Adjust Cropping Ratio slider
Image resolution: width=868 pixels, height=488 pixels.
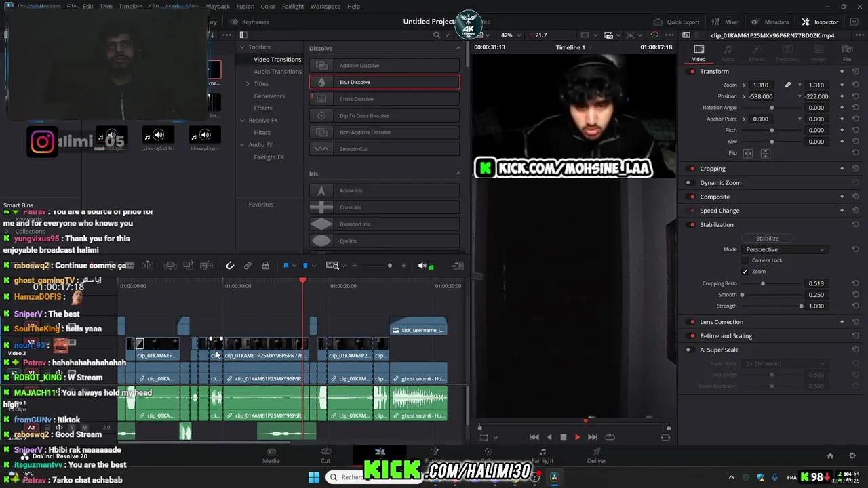click(x=763, y=283)
